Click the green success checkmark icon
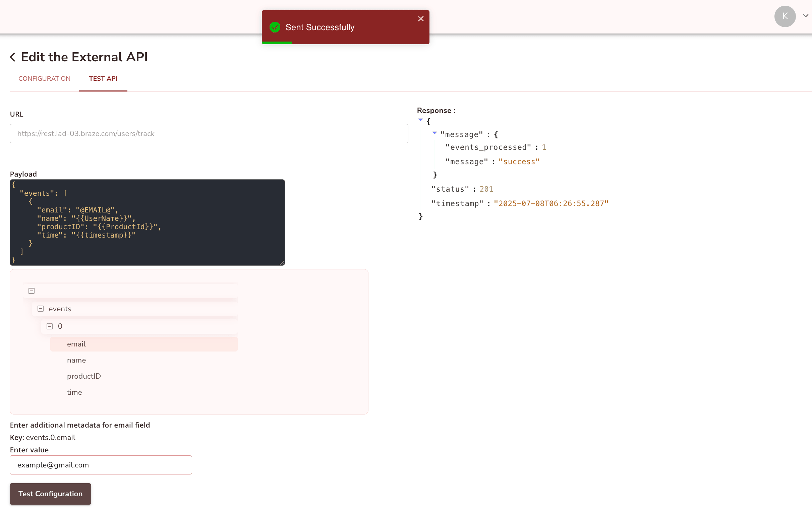 [x=275, y=27]
